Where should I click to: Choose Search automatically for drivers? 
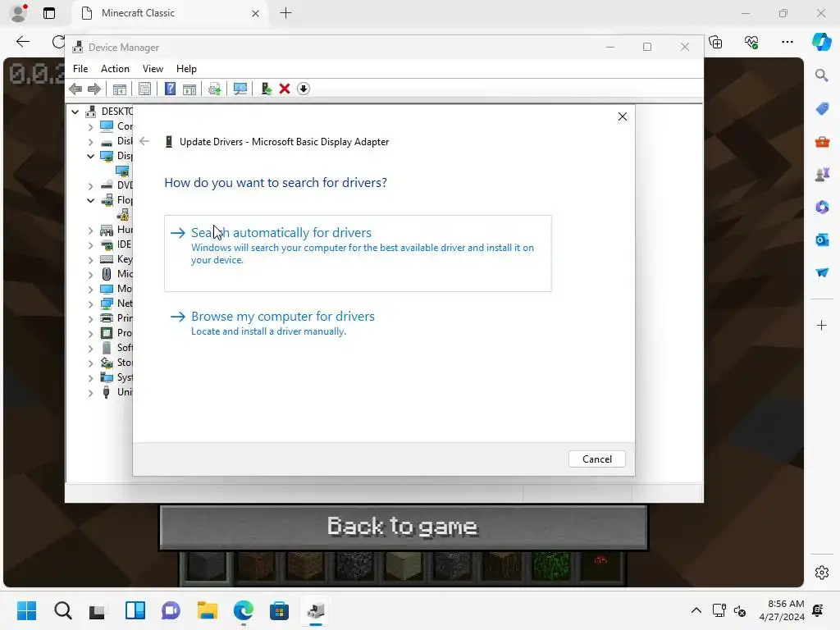[x=358, y=253]
